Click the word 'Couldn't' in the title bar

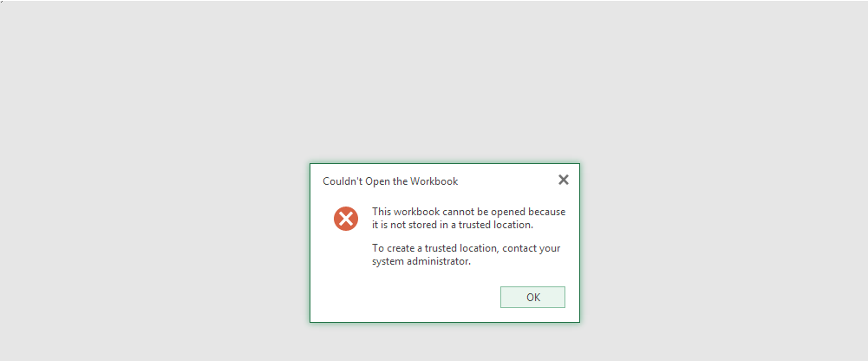click(x=343, y=181)
